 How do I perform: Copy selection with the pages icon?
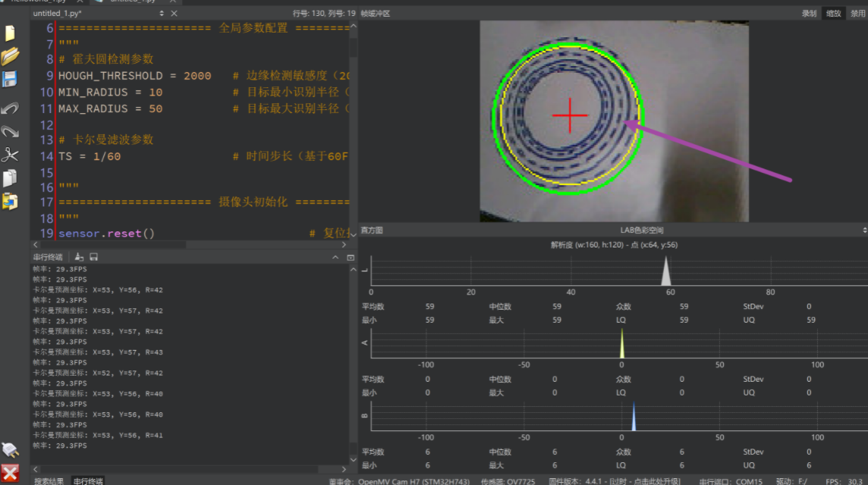[10, 178]
